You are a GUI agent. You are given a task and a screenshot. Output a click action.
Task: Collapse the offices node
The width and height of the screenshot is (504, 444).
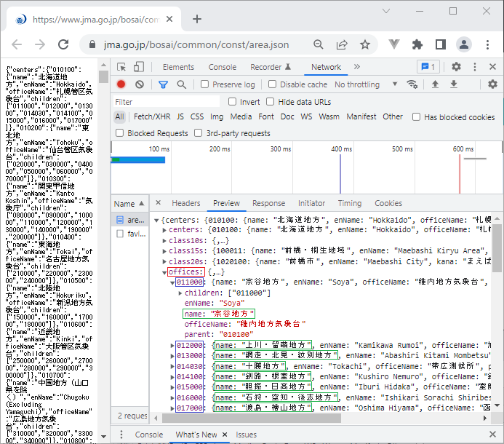click(x=164, y=272)
